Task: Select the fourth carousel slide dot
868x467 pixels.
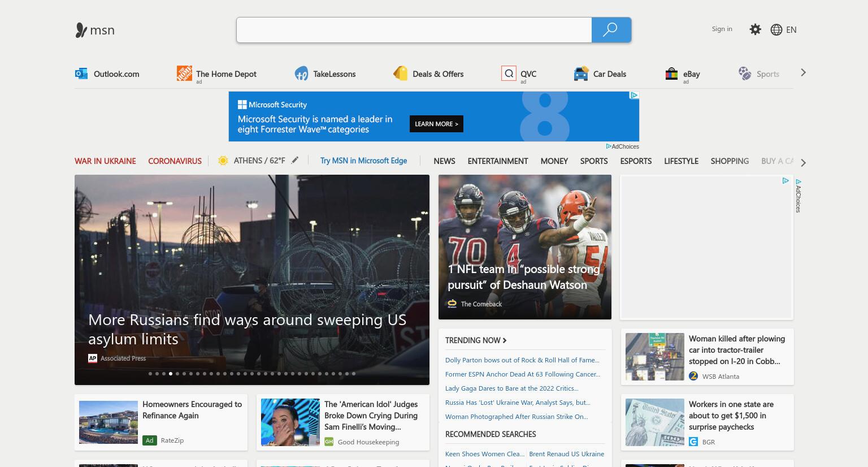Action: 171,374
